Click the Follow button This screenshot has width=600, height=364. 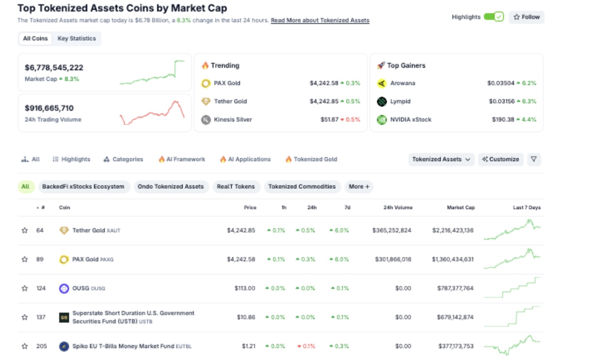[x=527, y=16]
